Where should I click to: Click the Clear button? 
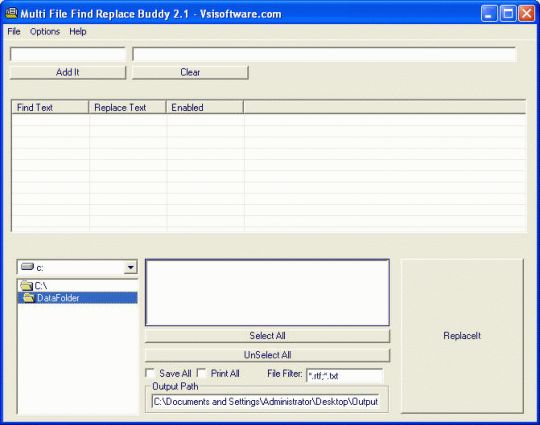click(190, 72)
